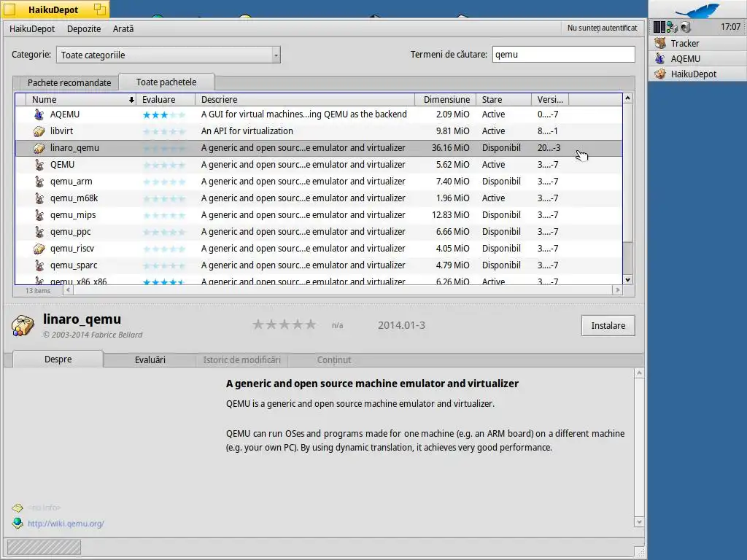The height and width of the screenshot is (560, 747).
Task: Select the qemu_arm package name
Action: click(x=71, y=182)
